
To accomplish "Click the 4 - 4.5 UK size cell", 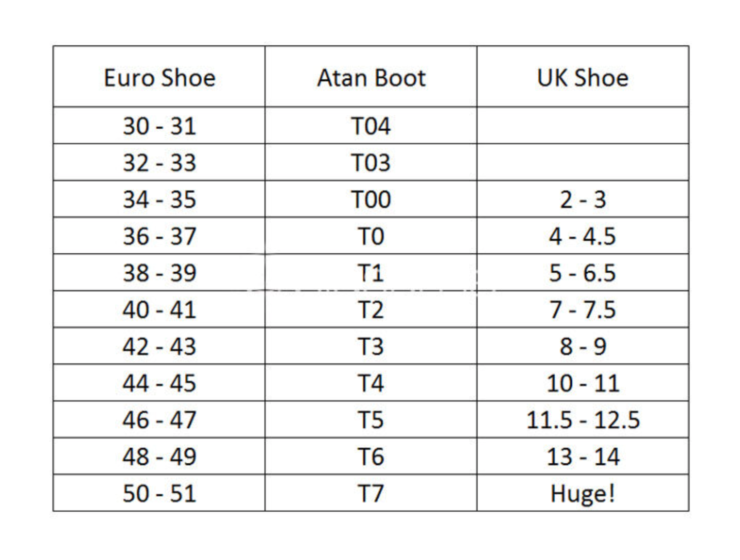I will point(583,236).
